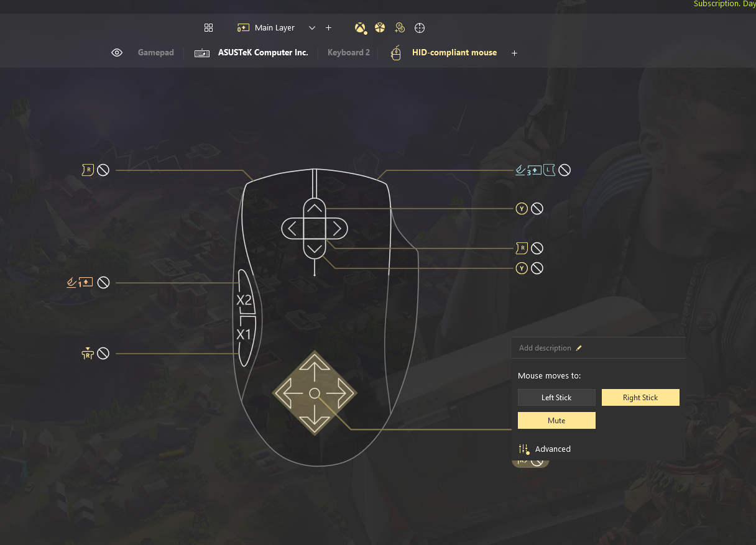This screenshot has width=756, height=545.
Task: Click the crosshair overlay icon in toolbar
Action: [x=420, y=28]
